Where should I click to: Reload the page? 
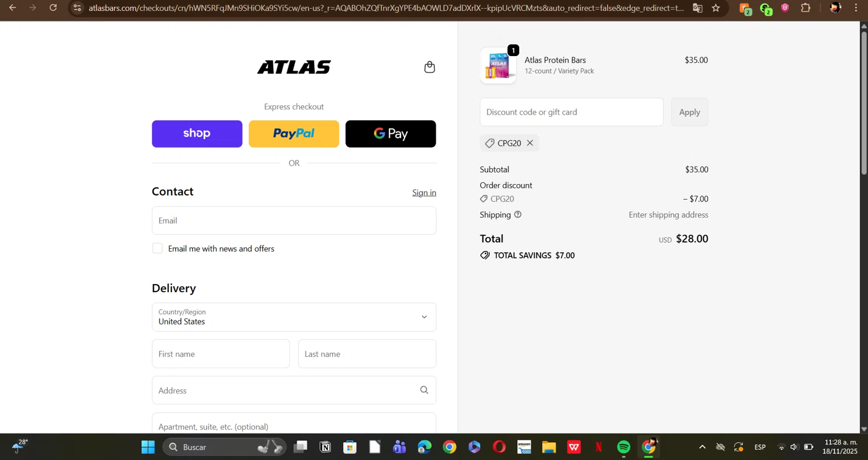pyautogui.click(x=53, y=8)
